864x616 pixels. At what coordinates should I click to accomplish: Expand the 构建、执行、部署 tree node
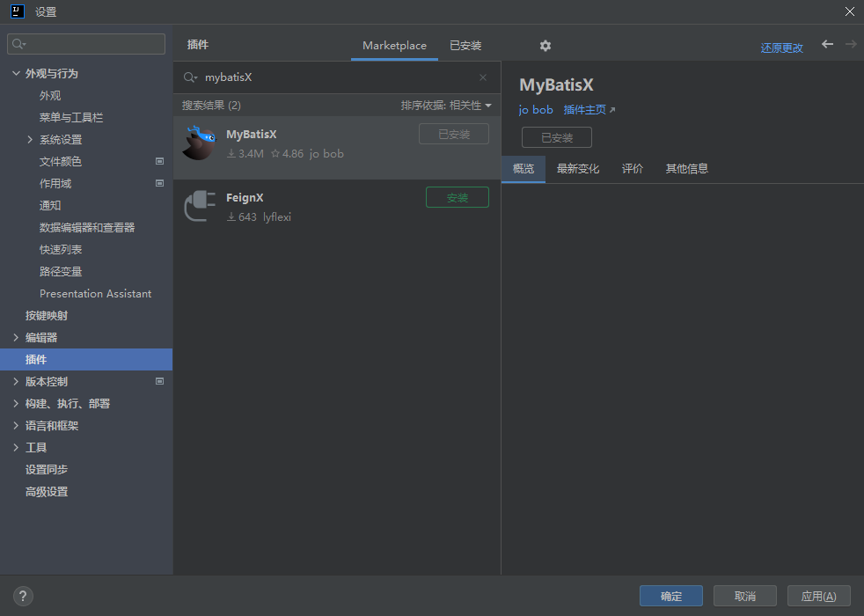coord(16,403)
